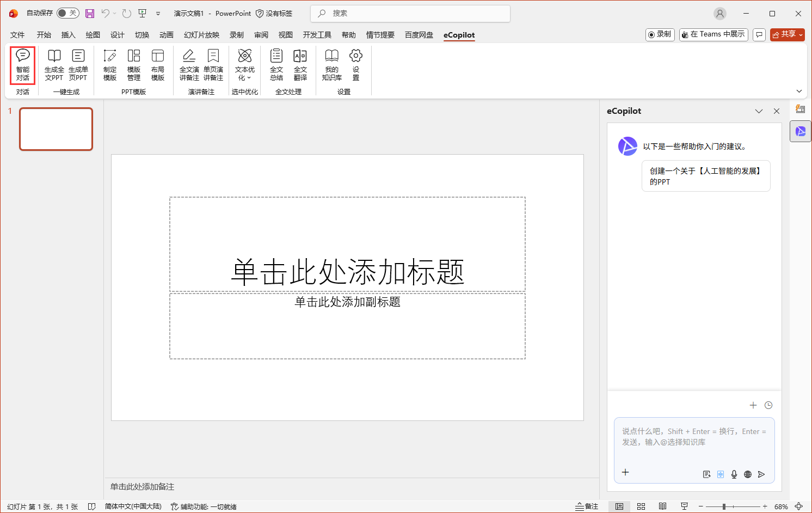This screenshot has width=812, height=513.
Task: Click the 创建一个关于【人工智能的发展】的PPT suggestion
Action: (x=706, y=175)
